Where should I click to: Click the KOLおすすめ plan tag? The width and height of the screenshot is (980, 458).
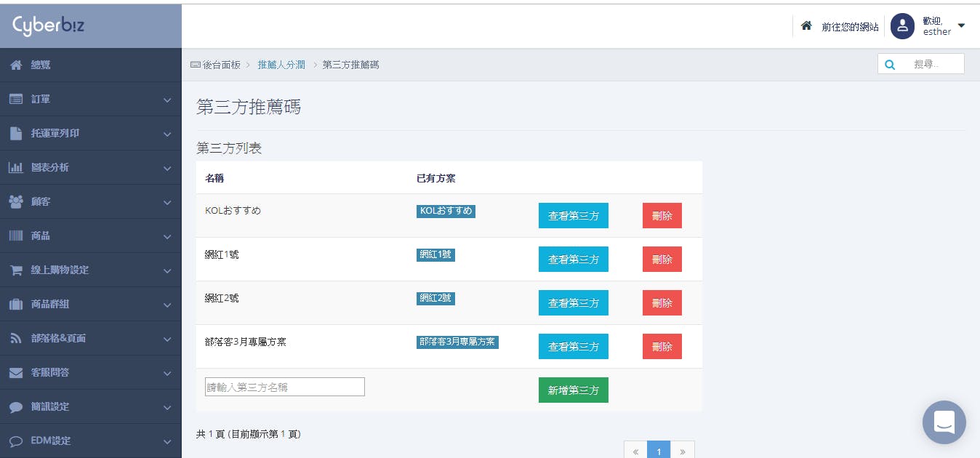446,212
